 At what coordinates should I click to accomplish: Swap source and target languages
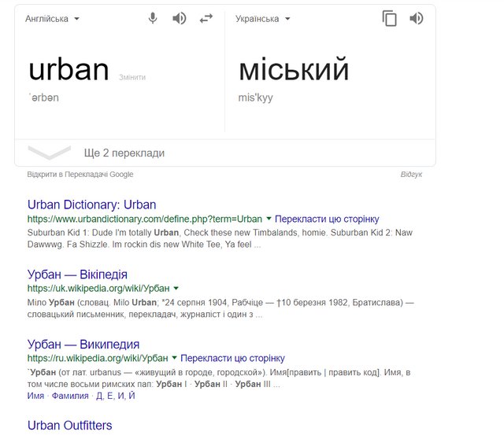[x=206, y=18]
